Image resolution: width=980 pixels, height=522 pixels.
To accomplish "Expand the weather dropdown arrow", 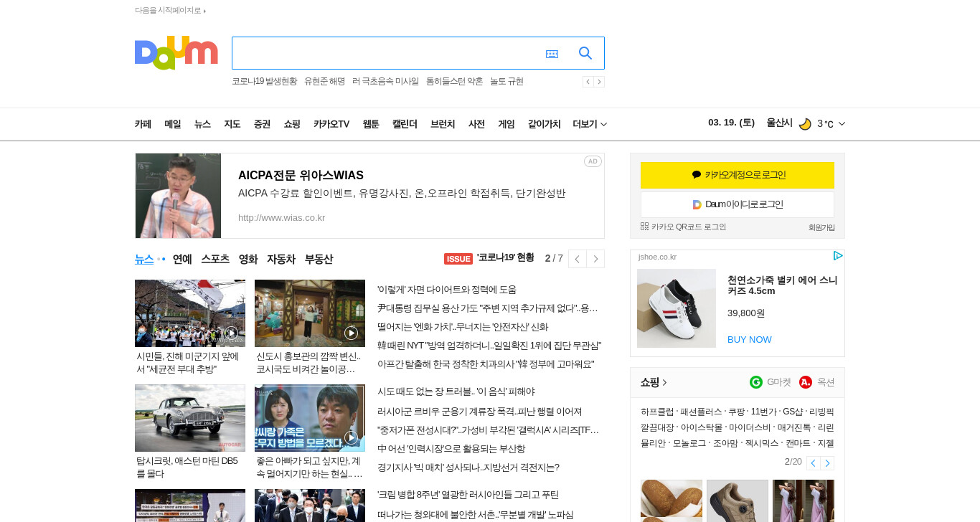I will [x=842, y=124].
